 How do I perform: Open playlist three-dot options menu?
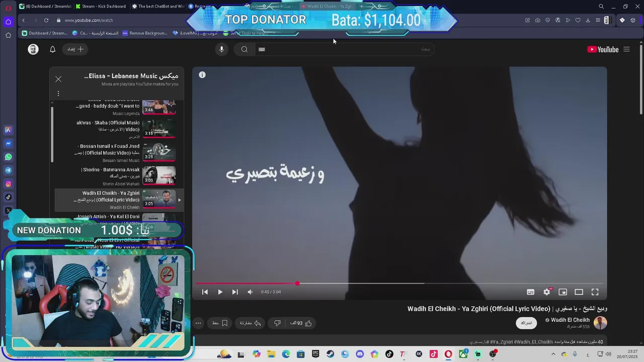click(58, 94)
